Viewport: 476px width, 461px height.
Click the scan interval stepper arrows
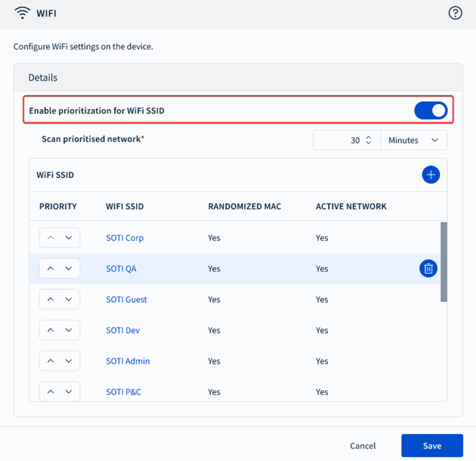(x=369, y=140)
